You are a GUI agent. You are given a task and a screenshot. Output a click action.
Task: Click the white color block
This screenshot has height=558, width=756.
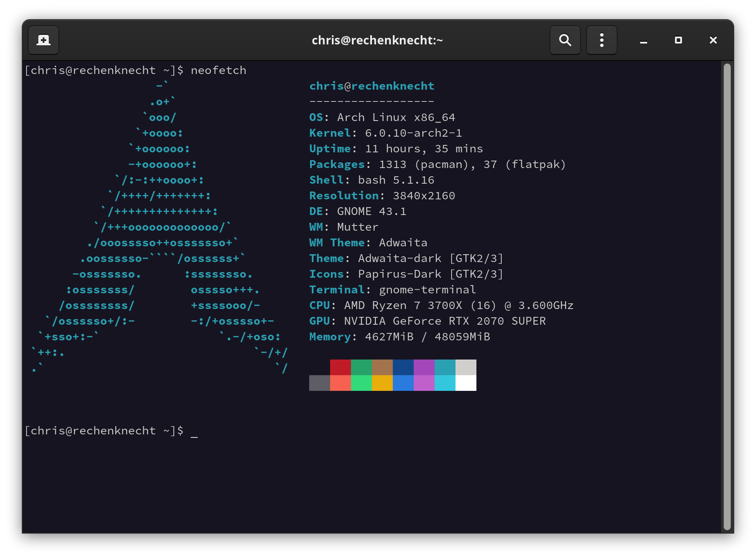[x=466, y=383]
